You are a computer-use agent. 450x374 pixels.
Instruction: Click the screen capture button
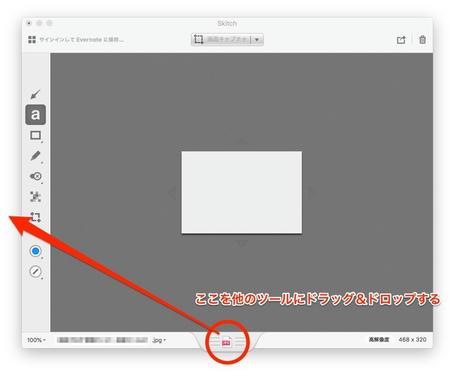(221, 39)
